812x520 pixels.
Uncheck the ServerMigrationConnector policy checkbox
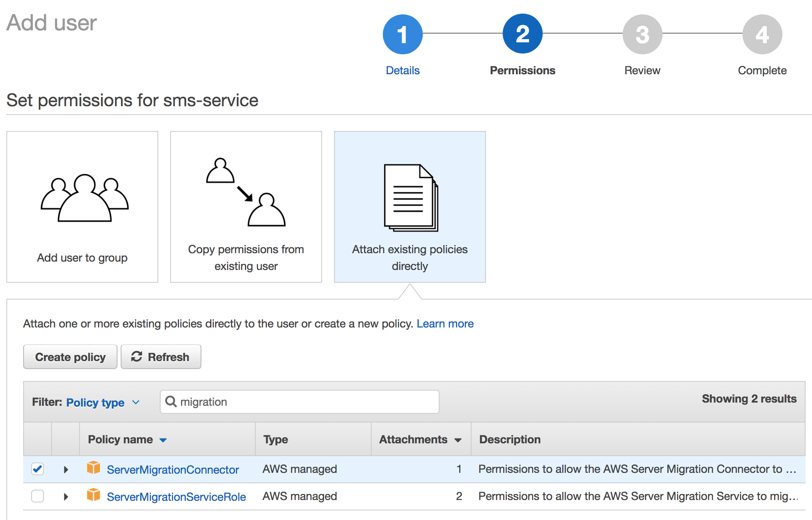[x=38, y=469]
